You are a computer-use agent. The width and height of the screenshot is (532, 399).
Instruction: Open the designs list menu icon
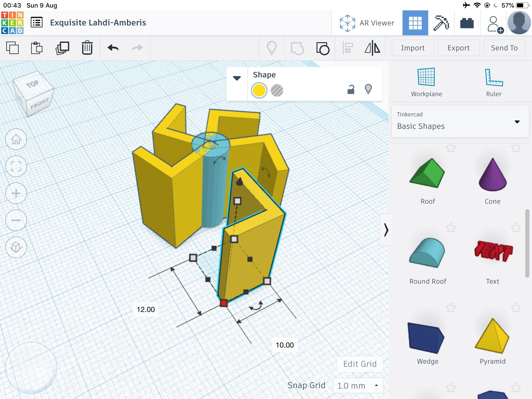click(37, 23)
